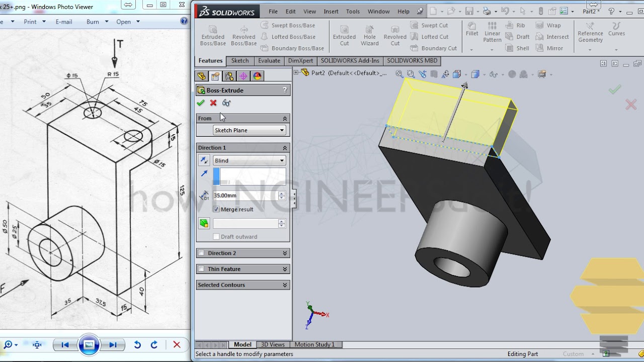Click Zoom to Area in view toolbar

coord(411,74)
